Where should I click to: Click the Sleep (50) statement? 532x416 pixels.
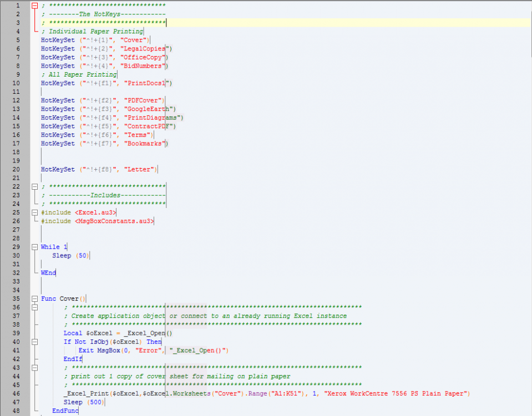(70, 256)
